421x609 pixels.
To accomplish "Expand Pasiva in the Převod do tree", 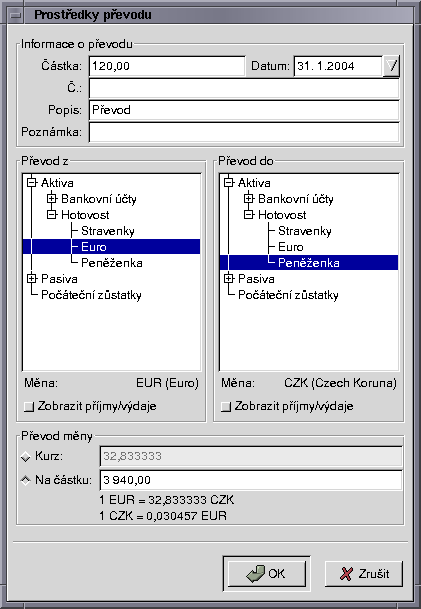I will (x=229, y=278).
